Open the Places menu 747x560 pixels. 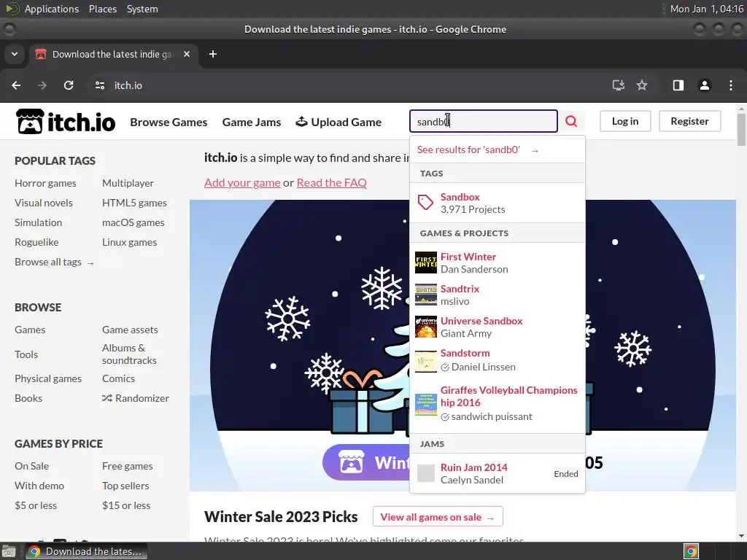click(102, 9)
